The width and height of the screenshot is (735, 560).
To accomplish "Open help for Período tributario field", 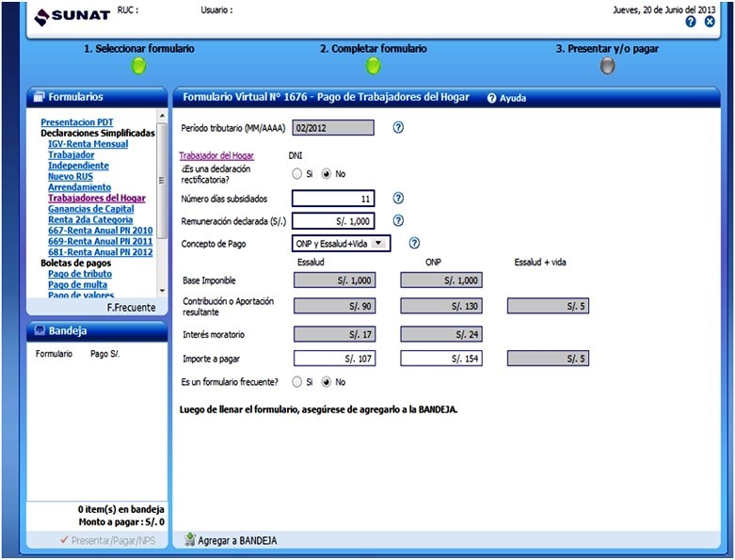I will [x=398, y=127].
